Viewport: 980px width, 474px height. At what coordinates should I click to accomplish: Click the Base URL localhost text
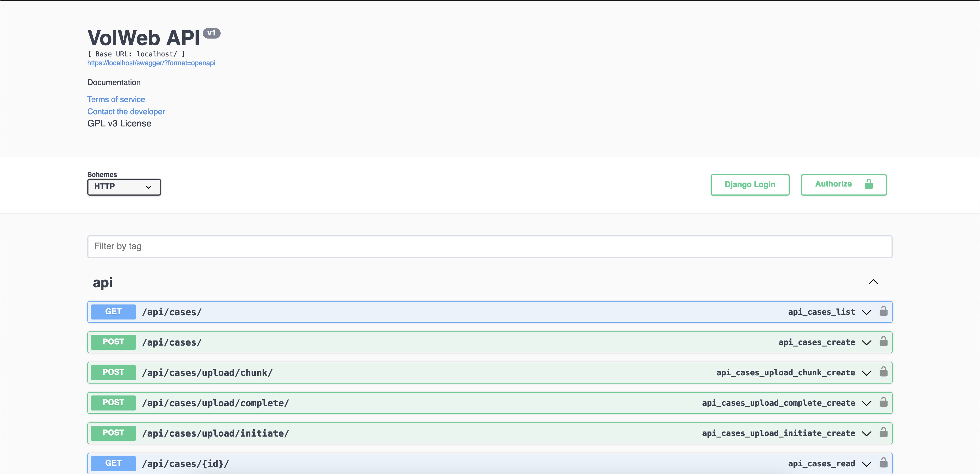click(x=136, y=54)
